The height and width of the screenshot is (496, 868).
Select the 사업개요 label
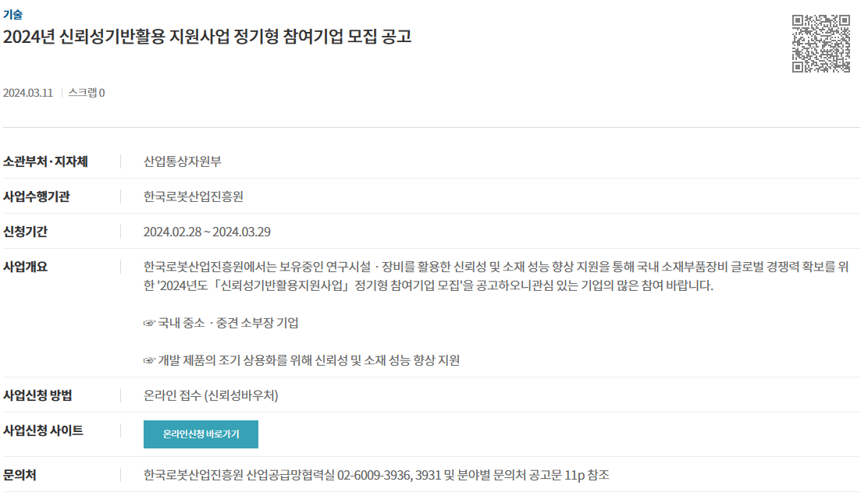pyautogui.click(x=26, y=267)
